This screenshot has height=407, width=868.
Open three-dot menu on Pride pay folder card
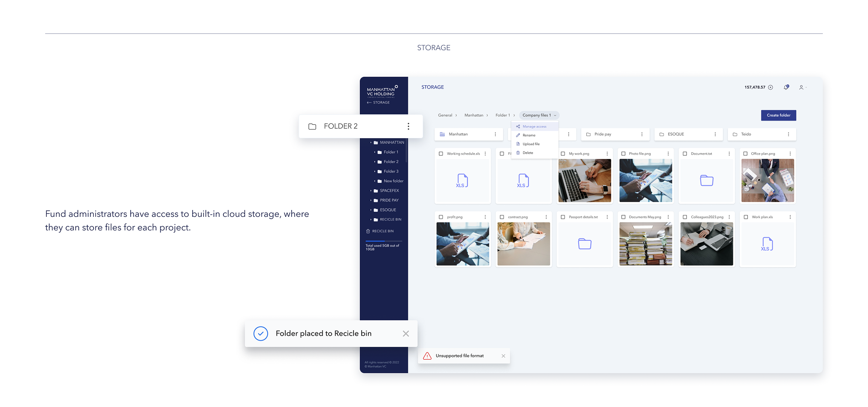[642, 134]
